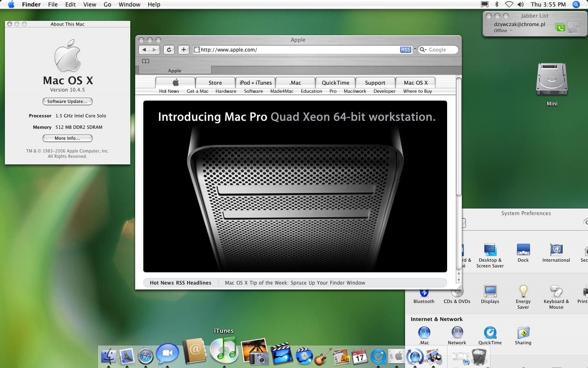The image size is (588, 368).
Task: Open the AirPort wireless status icon
Action: (509, 4)
